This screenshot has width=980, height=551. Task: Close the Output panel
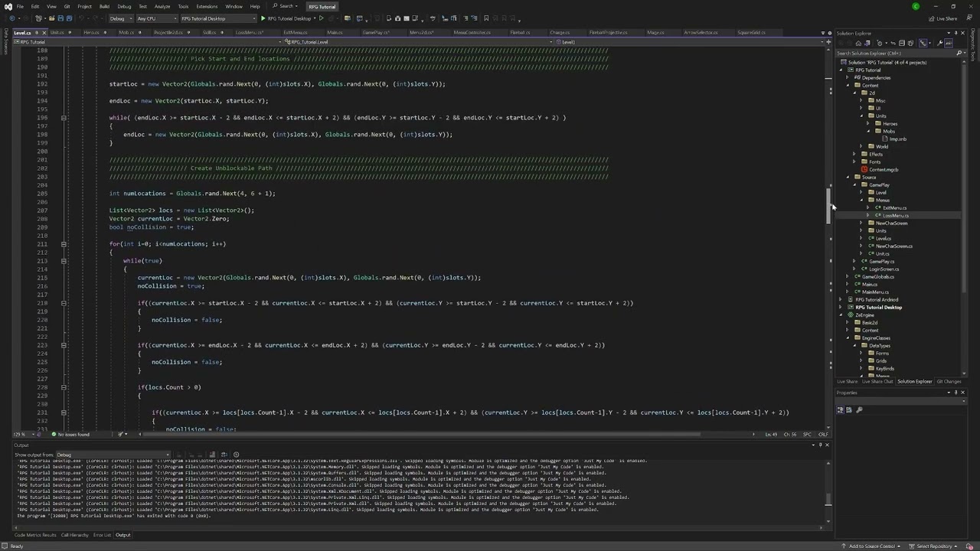coord(827,445)
